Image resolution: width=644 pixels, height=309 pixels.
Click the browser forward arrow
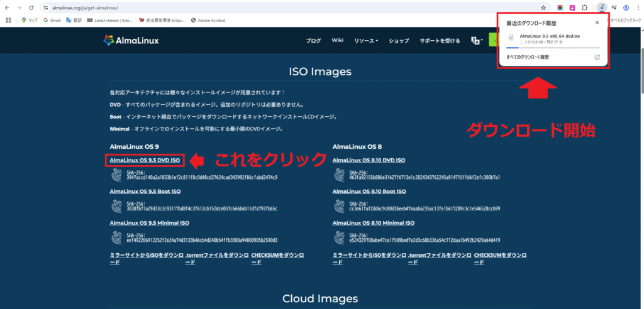pos(19,8)
